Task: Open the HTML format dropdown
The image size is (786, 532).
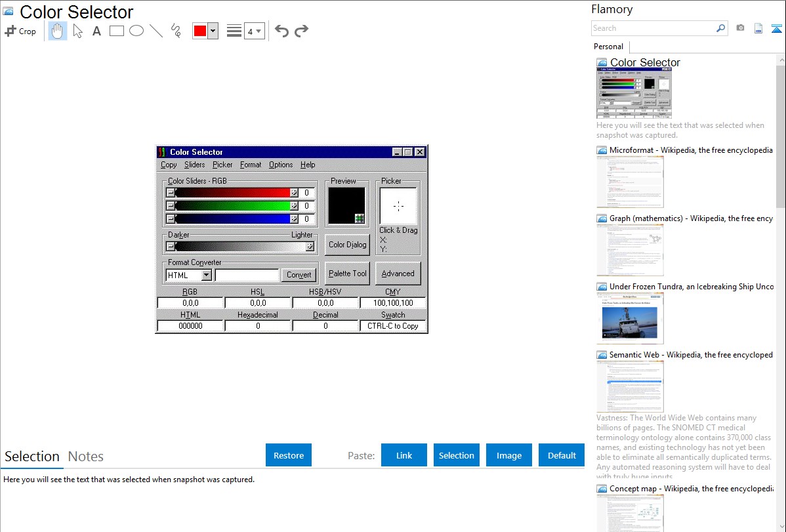Action: [x=206, y=275]
